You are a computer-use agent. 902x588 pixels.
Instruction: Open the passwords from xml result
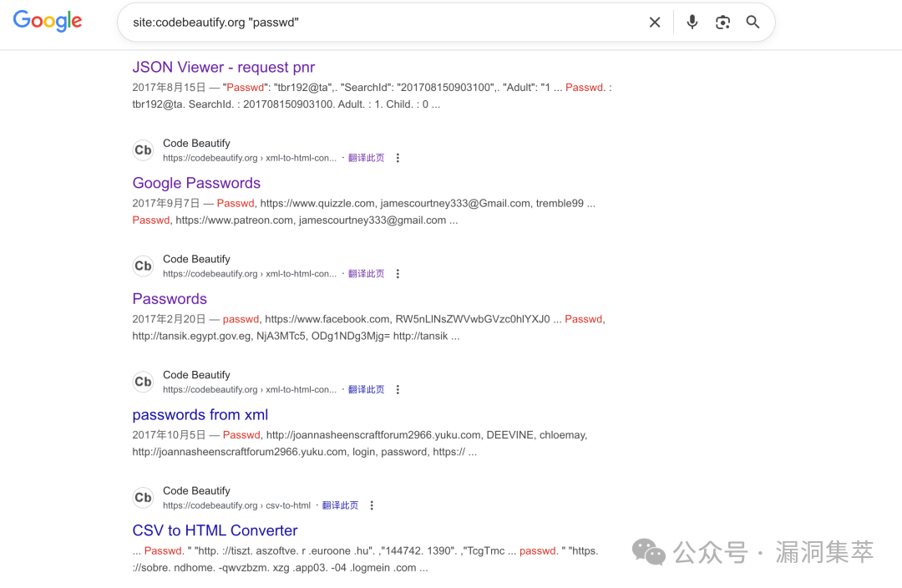click(x=200, y=415)
